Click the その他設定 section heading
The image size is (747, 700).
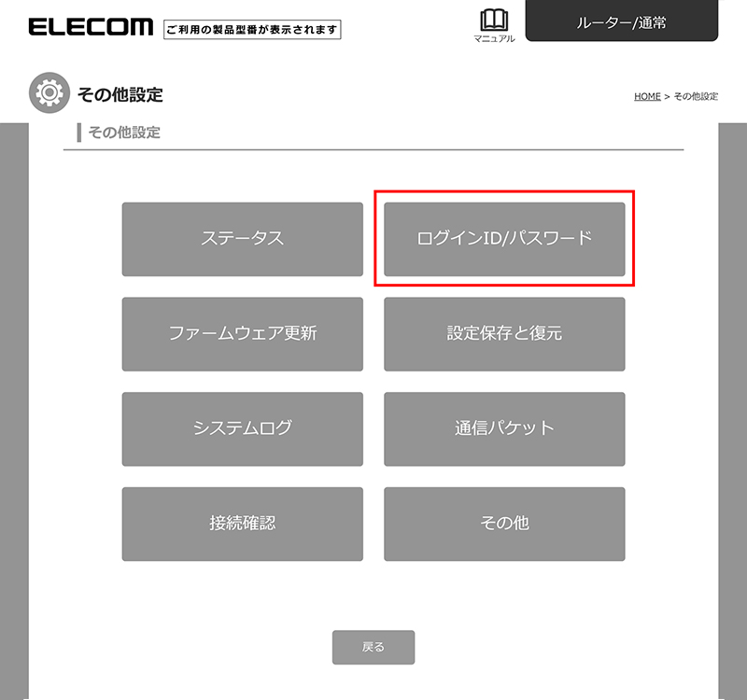point(124,133)
